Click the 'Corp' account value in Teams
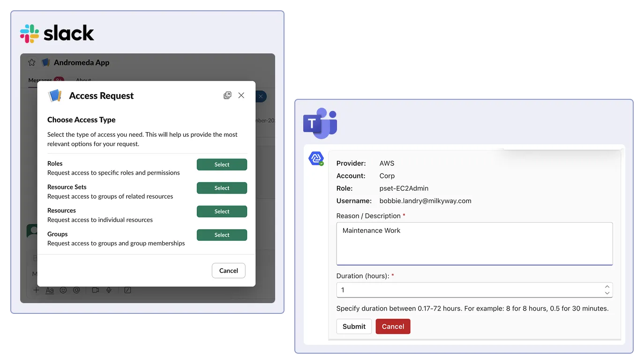The height and width of the screenshot is (364, 644). click(x=387, y=176)
